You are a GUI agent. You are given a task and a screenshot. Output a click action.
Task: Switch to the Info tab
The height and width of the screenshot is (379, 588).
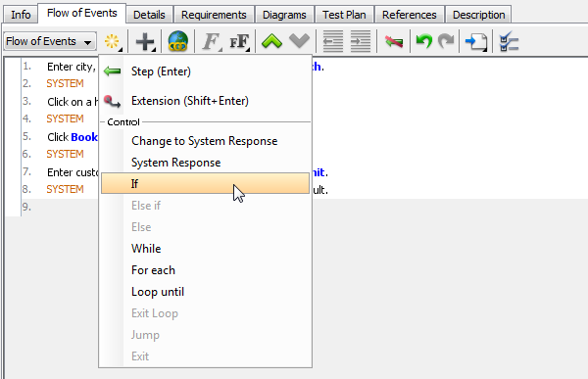(21, 15)
